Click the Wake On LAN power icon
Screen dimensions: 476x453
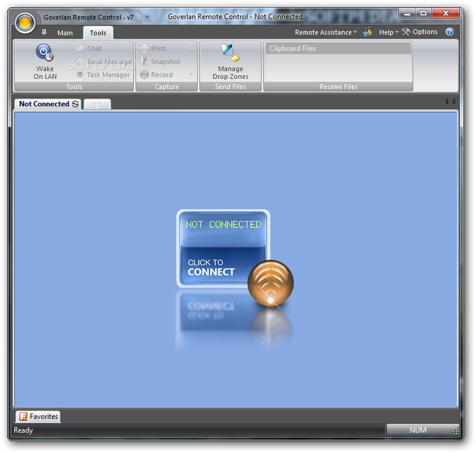click(45, 53)
